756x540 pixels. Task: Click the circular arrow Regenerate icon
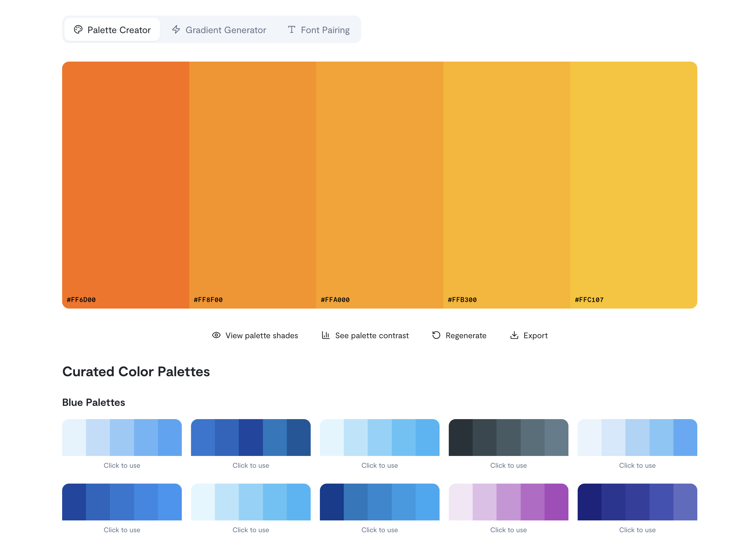(436, 335)
